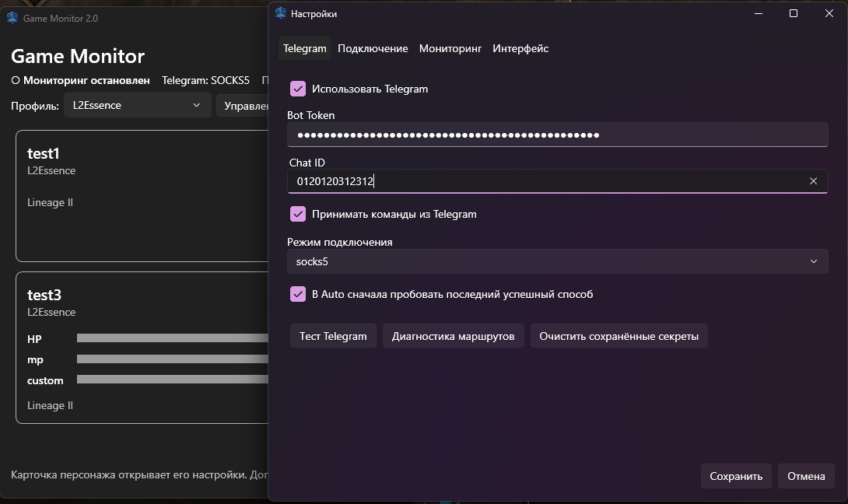Focus the Bot Token input field
This screenshot has height=504, width=848.
point(558,135)
